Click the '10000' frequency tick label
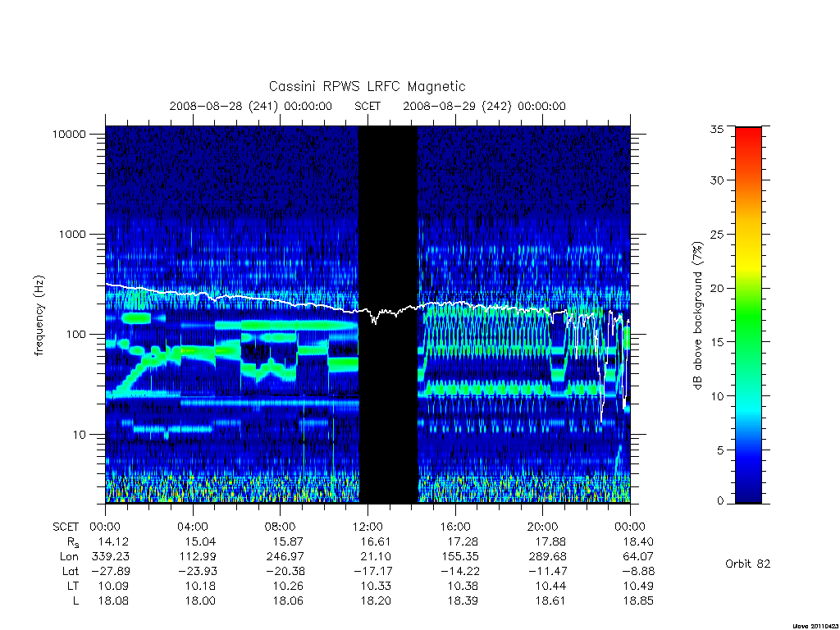 tap(69, 134)
